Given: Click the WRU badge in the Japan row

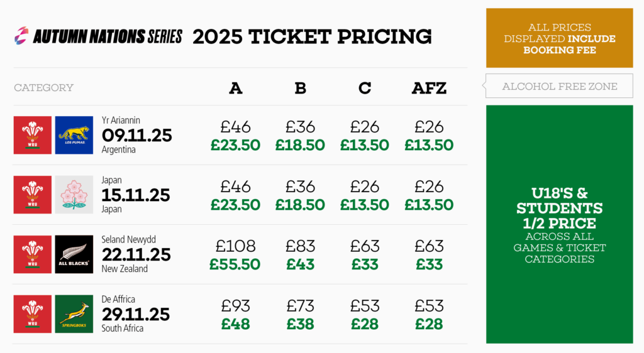Looking at the screenshot, I should pyautogui.click(x=33, y=195).
